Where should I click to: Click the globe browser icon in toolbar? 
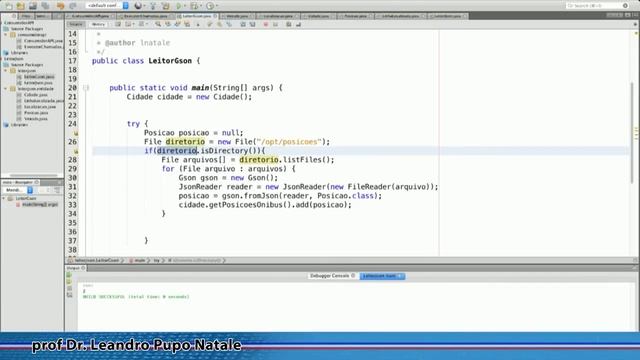[139, 6]
